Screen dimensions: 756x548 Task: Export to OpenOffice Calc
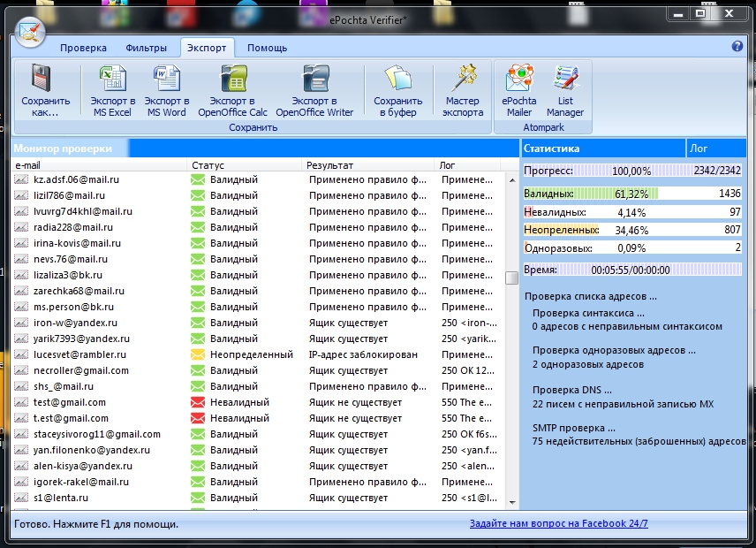click(x=232, y=91)
